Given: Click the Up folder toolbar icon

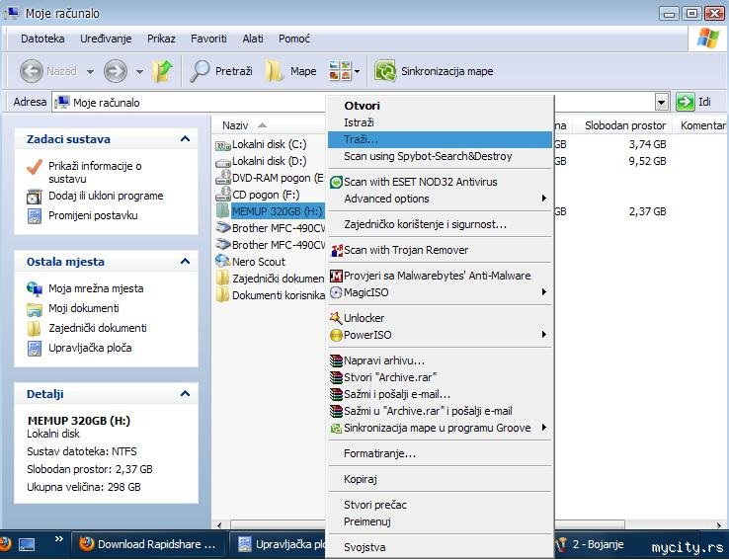Looking at the screenshot, I should (163, 71).
